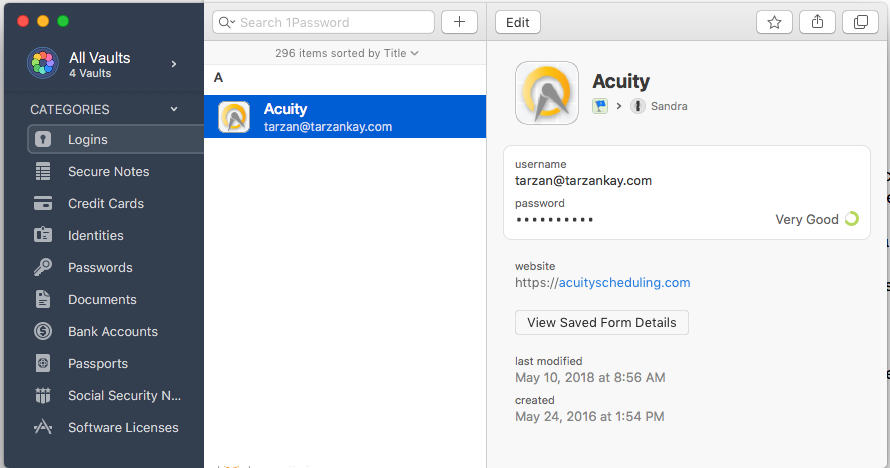Select the Passports category
The height and width of the screenshot is (468, 890).
(x=98, y=364)
